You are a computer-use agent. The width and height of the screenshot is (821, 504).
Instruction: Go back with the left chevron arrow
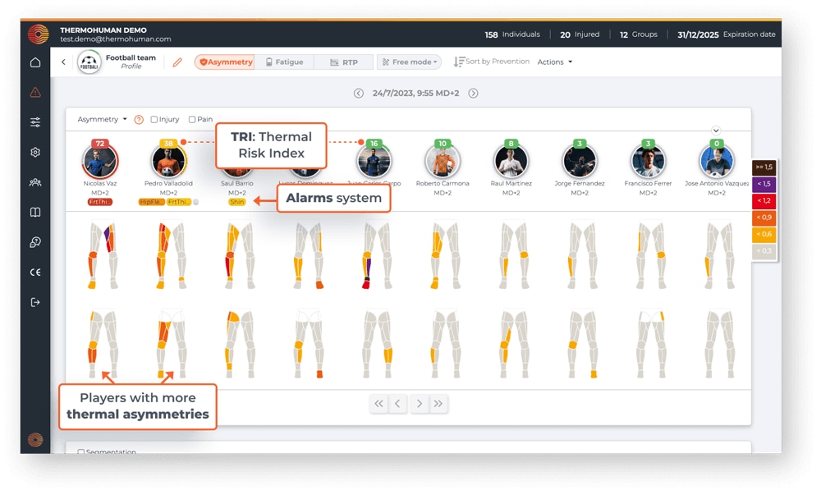(x=63, y=62)
